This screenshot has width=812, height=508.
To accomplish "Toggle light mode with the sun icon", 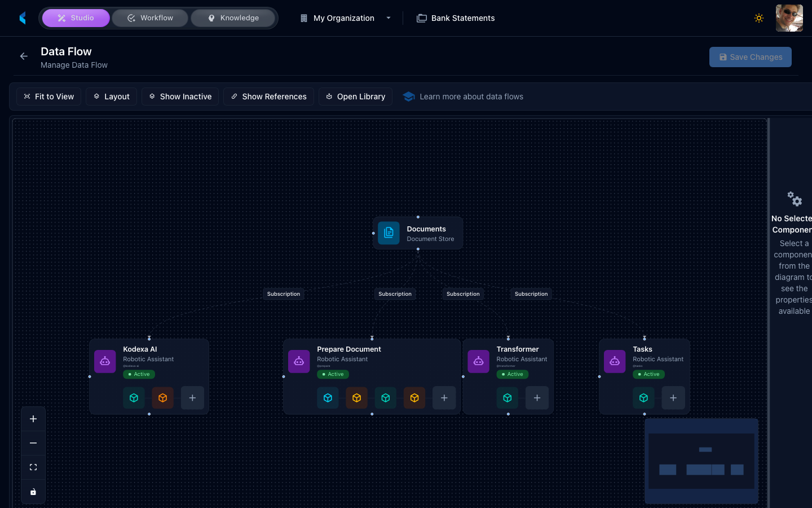I will click(x=759, y=17).
